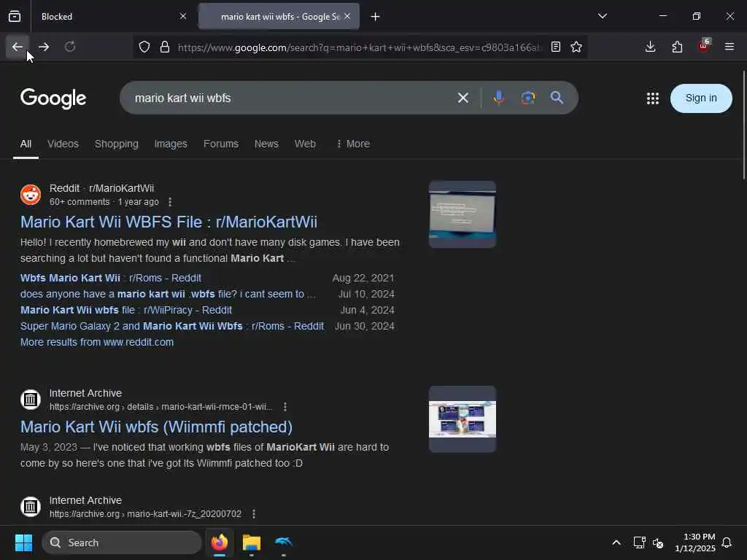Click the tracking protection shield icon
747x560 pixels.
(144, 47)
